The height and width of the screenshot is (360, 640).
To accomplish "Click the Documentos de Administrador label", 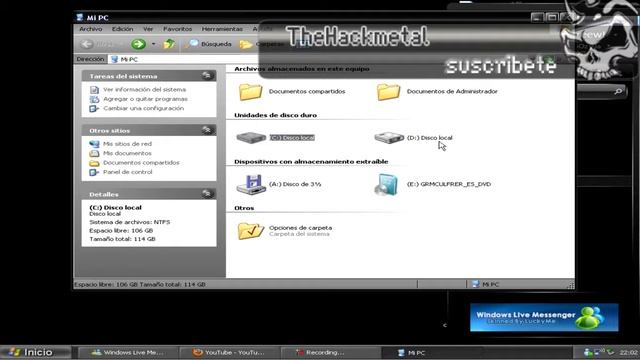I will (452, 91).
